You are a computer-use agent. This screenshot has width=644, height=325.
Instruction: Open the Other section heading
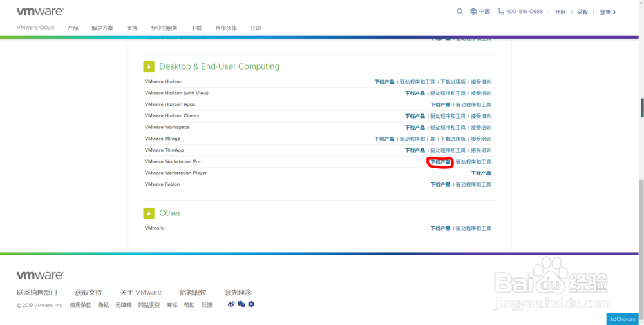(169, 213)
